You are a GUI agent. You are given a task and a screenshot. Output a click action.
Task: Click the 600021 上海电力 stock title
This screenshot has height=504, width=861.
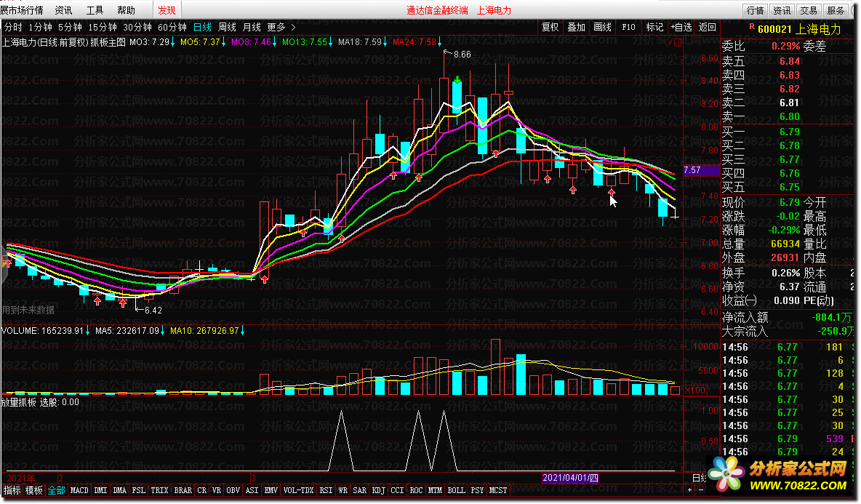(x=799, y=29)
